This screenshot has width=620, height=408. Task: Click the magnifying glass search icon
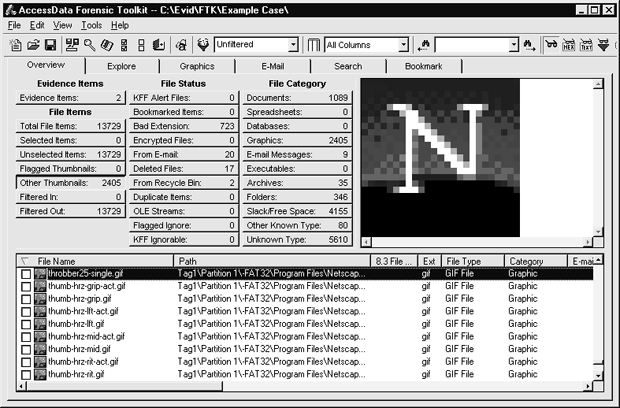pos(89,45)
